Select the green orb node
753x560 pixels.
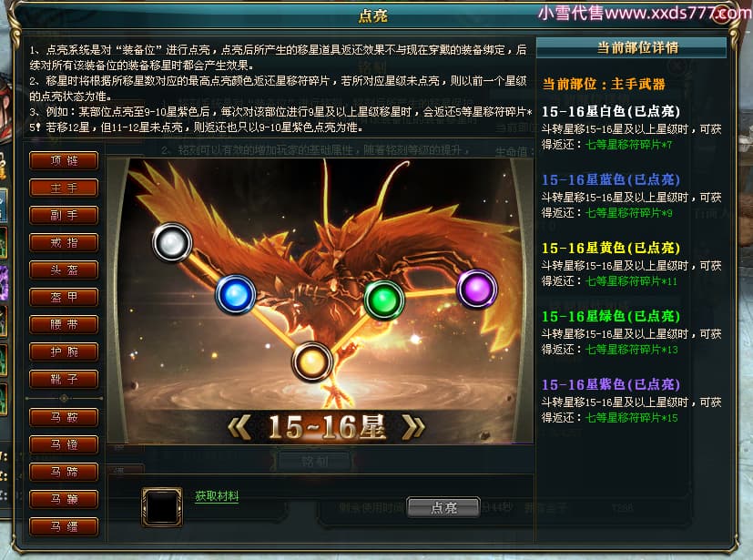coord(384,300)
